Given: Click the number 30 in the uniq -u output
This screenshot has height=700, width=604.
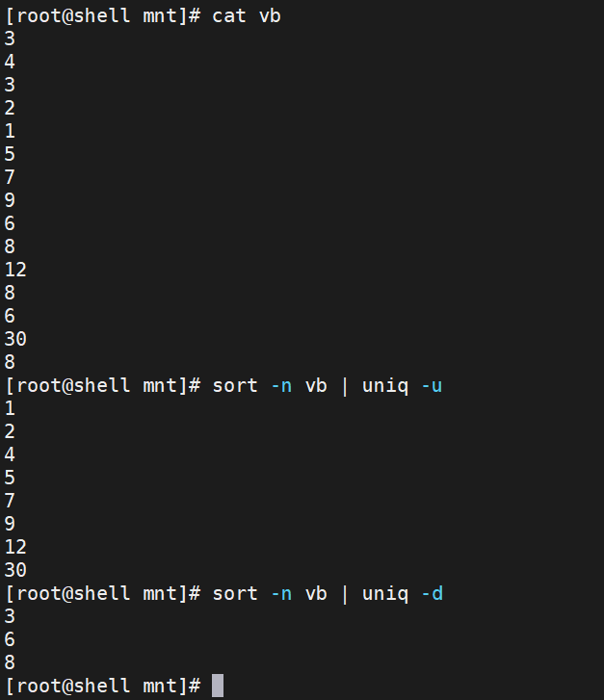Looking at the screenshot, I should point(15,570).
